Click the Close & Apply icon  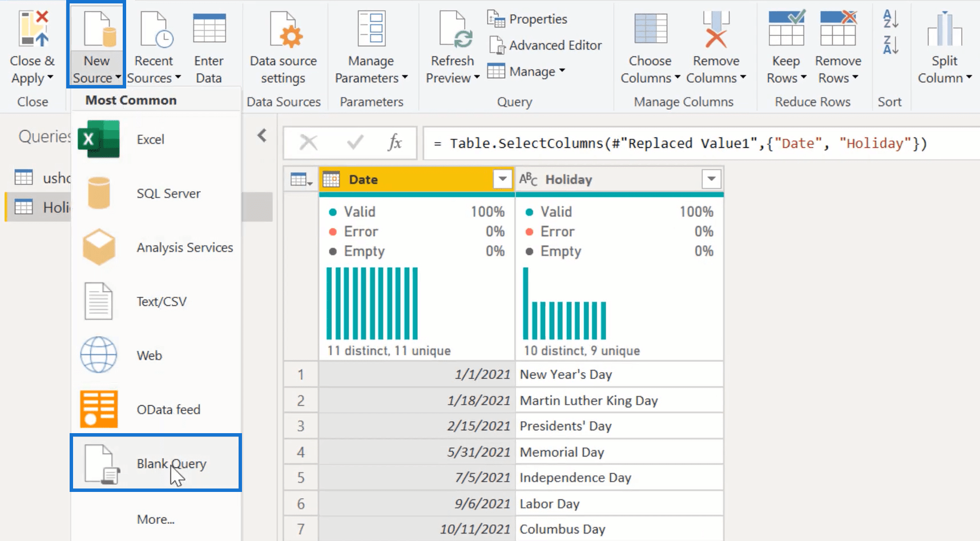click(33, 29)
